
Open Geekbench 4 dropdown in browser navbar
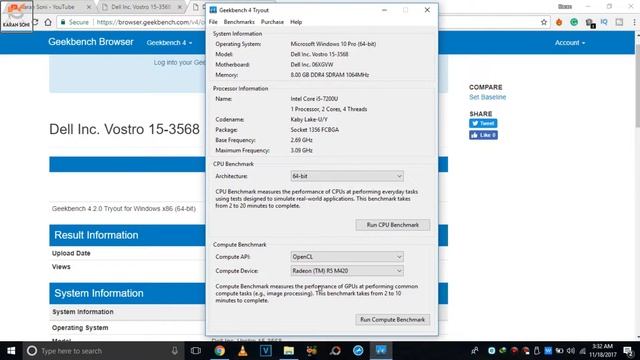169,42
